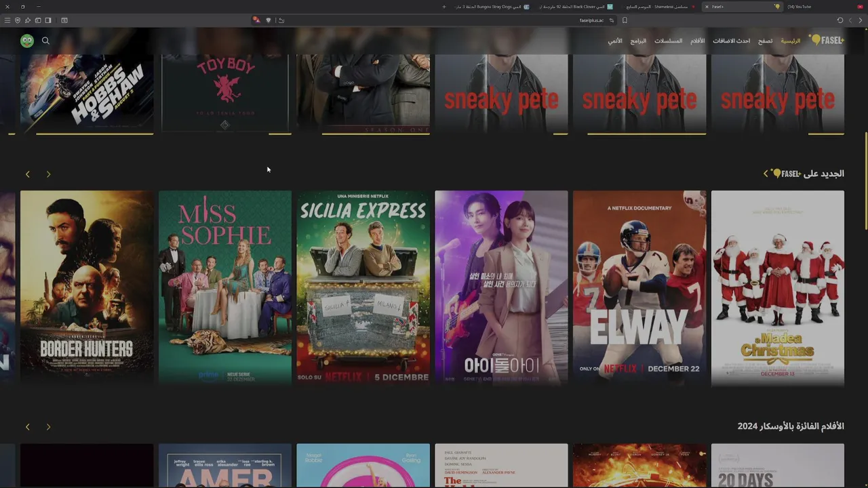Open the Sicilia Express poster

363,288
